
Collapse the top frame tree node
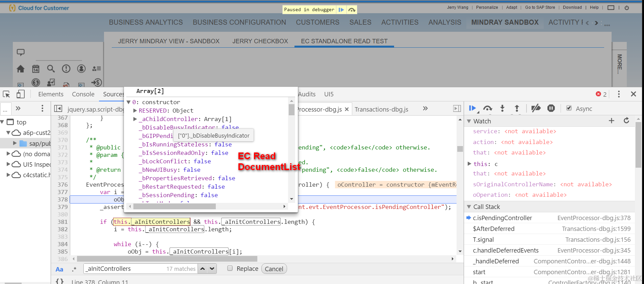pyautogui.click(x=2, y=122)
